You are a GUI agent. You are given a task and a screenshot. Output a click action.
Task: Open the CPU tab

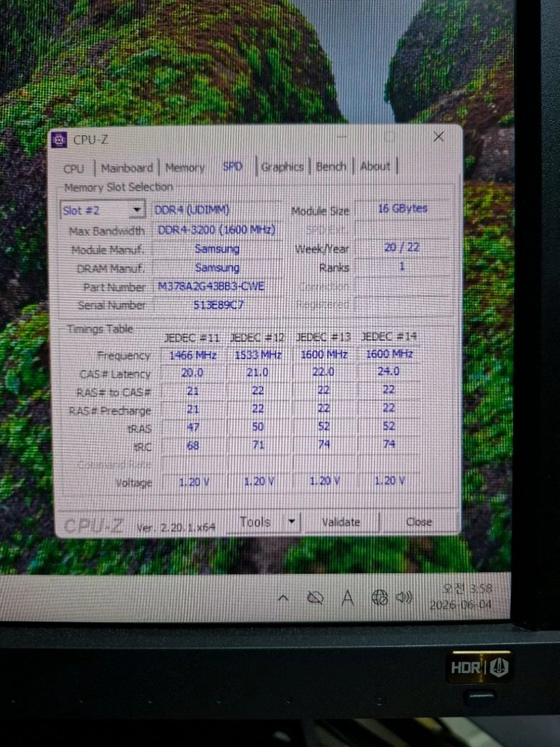coord(74,169)
